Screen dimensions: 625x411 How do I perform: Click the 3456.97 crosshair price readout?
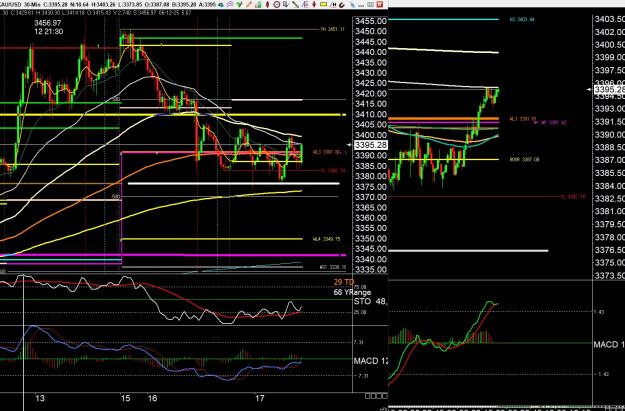point(48,24)
